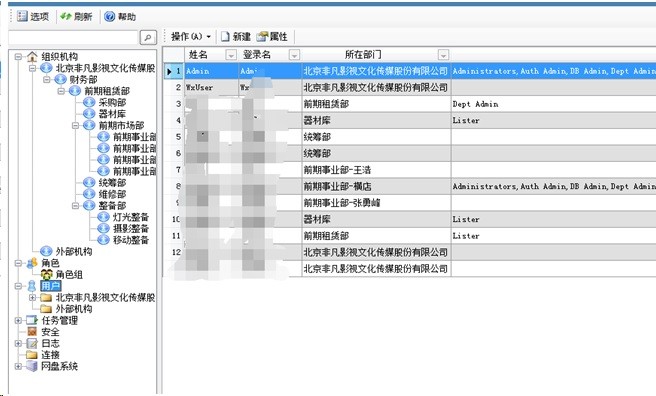The width and height of the screenshot is (656, 396).
Task: Collapse the 前期租赁部 tree node
Action: (61, 91)
